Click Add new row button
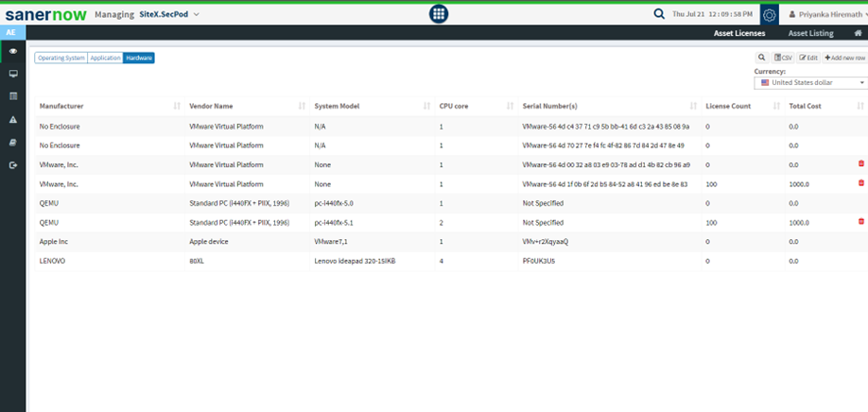Image resolution: width=868 pixels, height=412 pixels. (x=844, y=58)
